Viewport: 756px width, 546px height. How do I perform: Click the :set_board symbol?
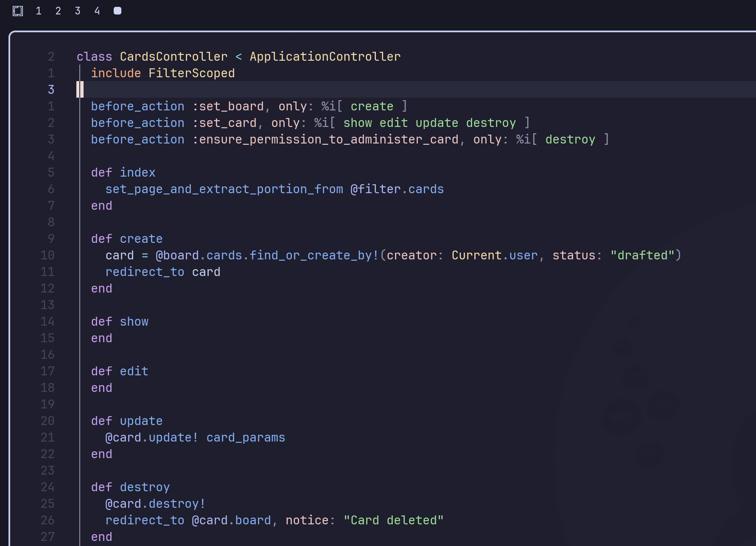(x=228, y=106)
